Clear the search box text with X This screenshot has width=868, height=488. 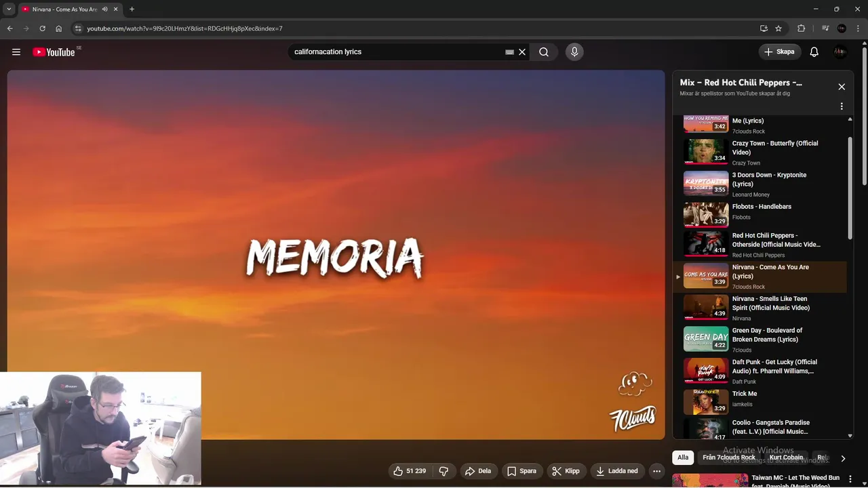coord(522,52)
